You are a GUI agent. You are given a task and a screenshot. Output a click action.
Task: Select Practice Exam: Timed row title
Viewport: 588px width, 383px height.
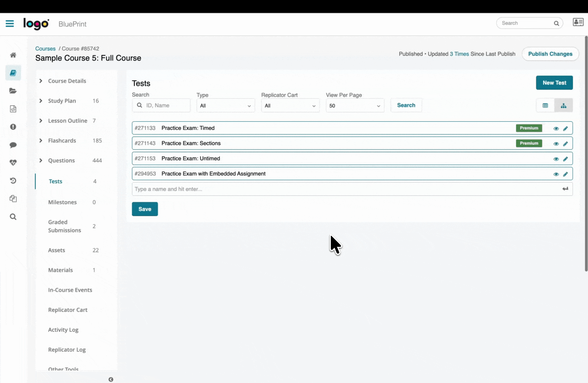[x=188, y=128]
